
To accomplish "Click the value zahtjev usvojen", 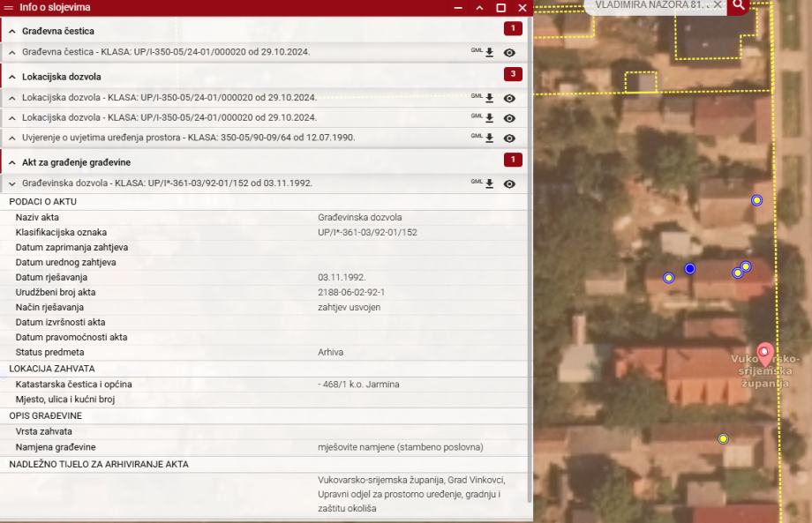I will coord(349,307).
